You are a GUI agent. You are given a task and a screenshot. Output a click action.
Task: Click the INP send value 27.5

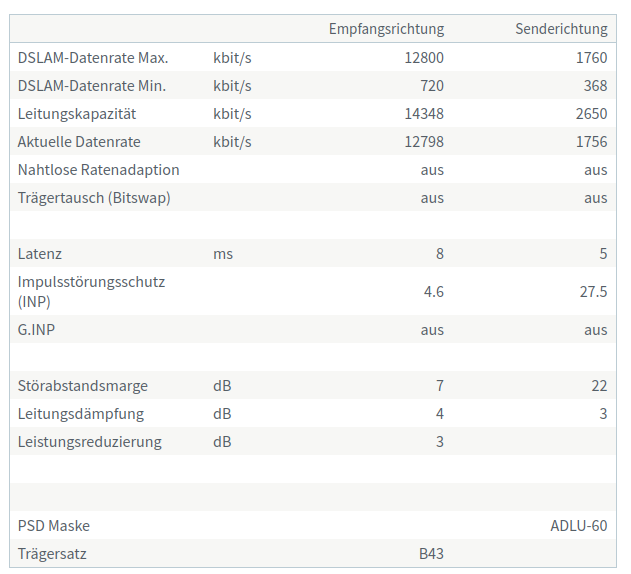point(594,291)
